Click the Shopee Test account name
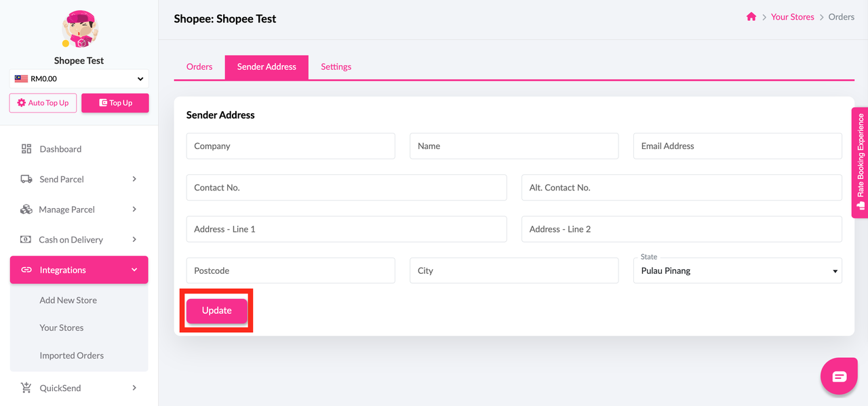868x406 pixels. (79, 60)
